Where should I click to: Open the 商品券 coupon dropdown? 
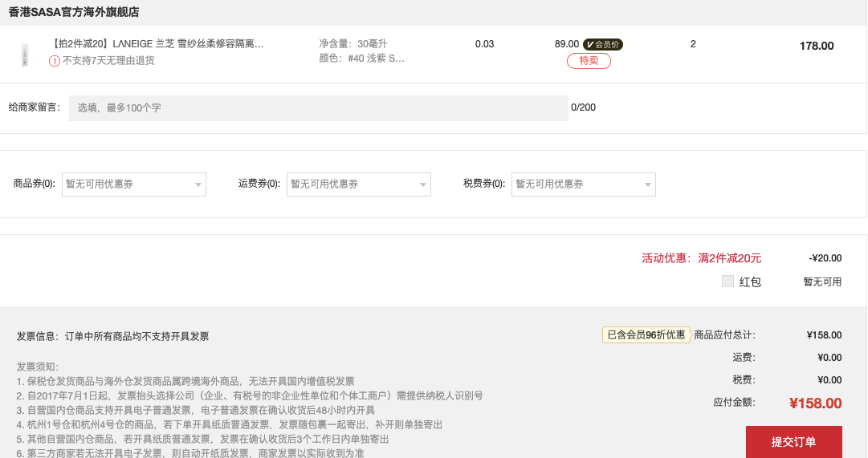pyautogui.click(x=134, y=184)
